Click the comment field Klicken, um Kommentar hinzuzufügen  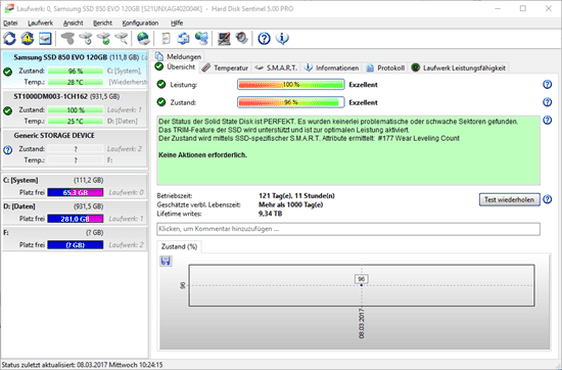coord(348,229)
